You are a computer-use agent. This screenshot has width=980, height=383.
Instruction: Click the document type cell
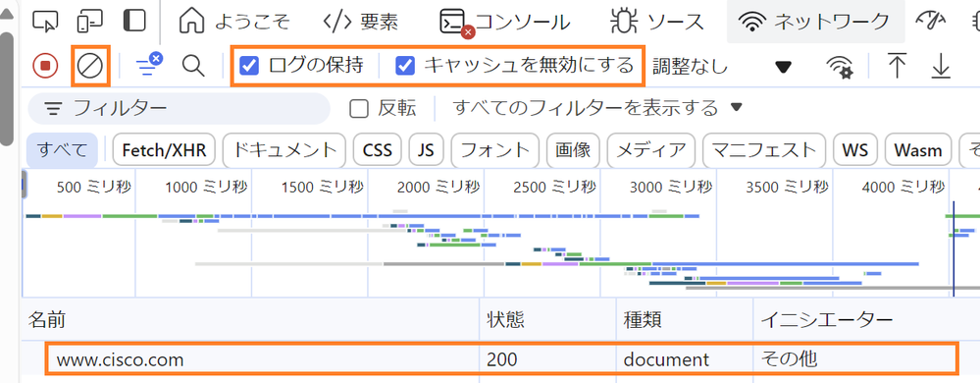[x=685, y=359]
